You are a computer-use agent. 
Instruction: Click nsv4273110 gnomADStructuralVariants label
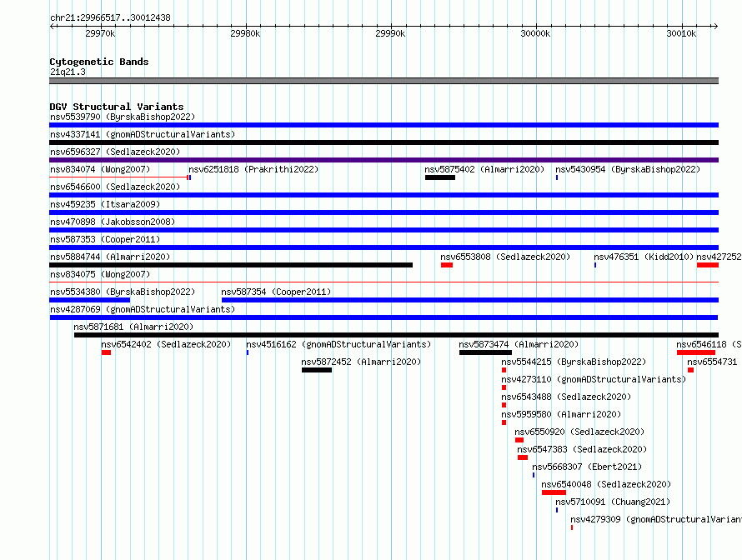pyautogui.click(x=594, y=379)
